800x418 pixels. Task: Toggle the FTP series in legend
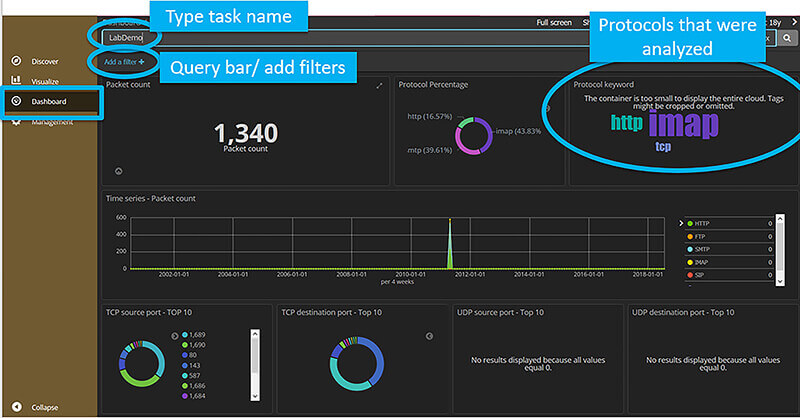click(688, 235)
